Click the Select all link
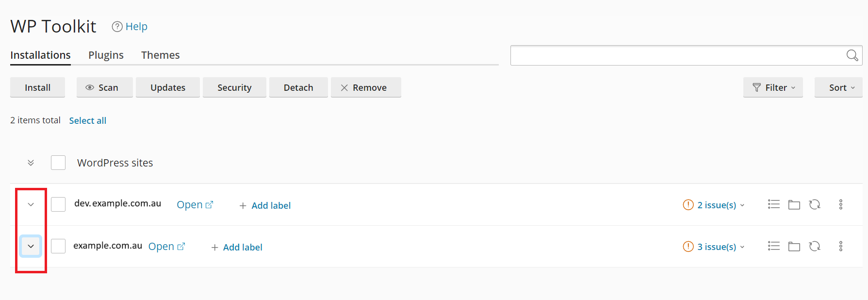Screen dimensions: 868x300 [87, 120]
